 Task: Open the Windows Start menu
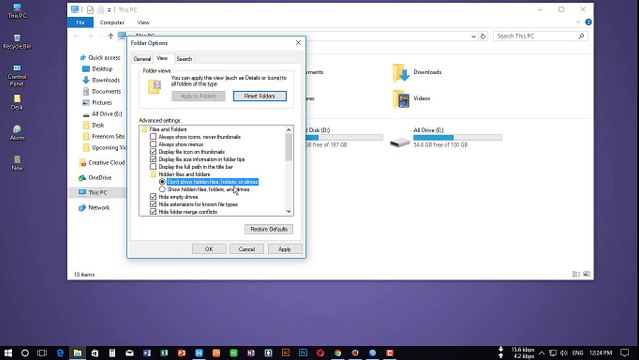pyautogui.click(x=8, y=353)
